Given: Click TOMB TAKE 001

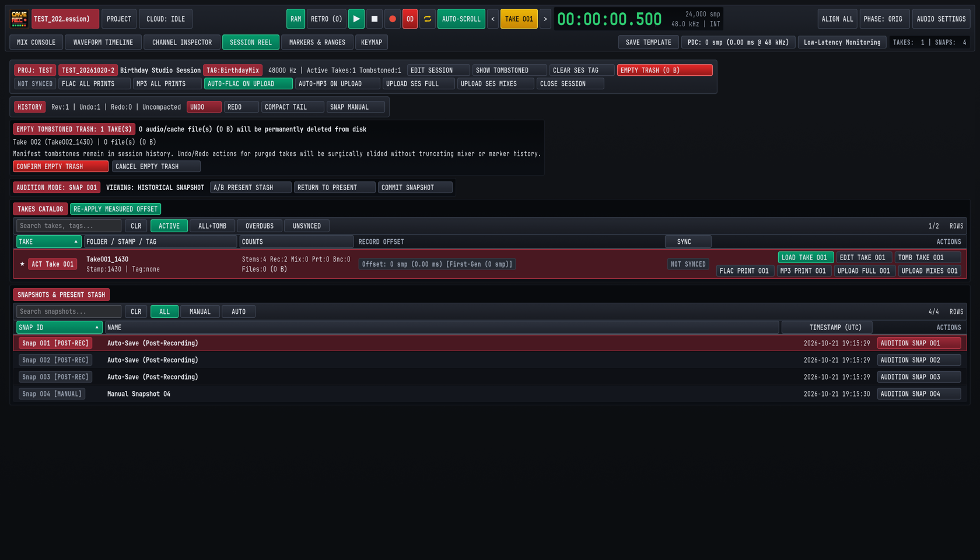Looking at the screenshot, I should (x=928, y=257).
